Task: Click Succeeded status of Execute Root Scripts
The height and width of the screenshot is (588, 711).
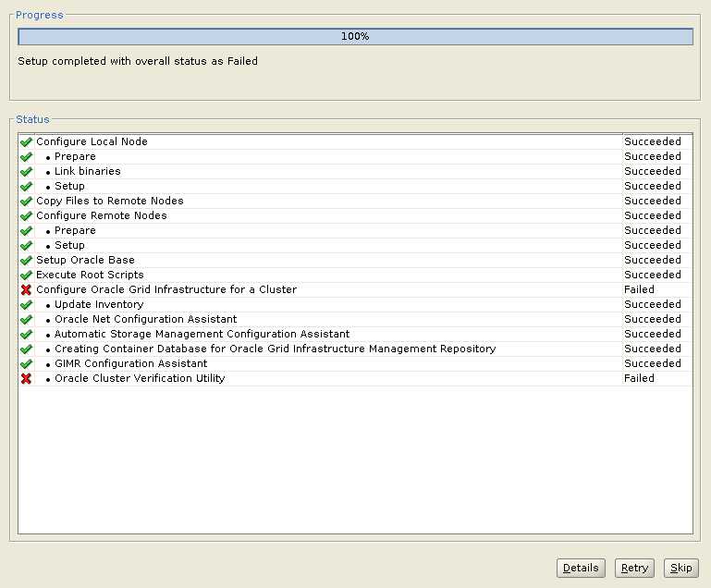Action: click(653, 275)
